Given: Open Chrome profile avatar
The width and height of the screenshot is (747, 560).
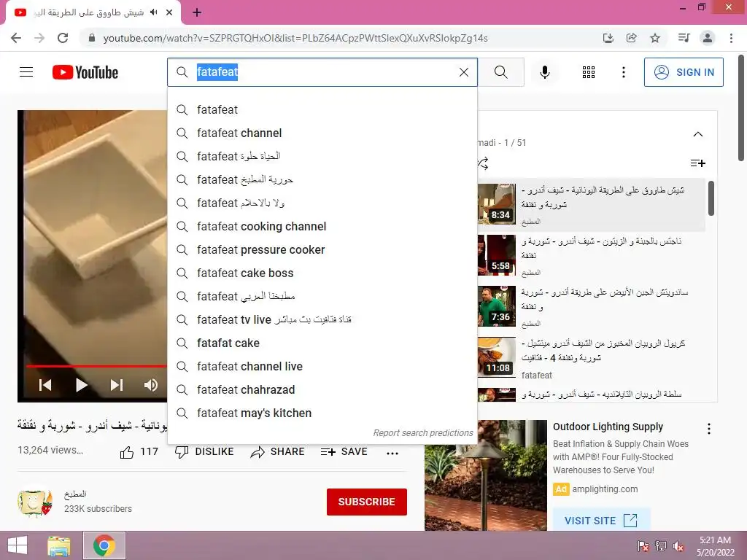Looking at the screenshot, I should tap(708, 38).
